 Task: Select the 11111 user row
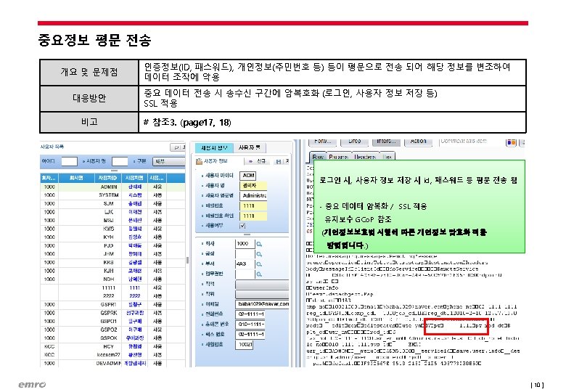click(112, 288)
